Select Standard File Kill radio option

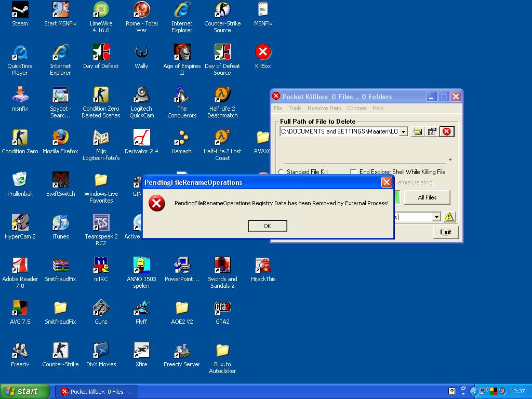pyautogui.click(x=303, y=171)
